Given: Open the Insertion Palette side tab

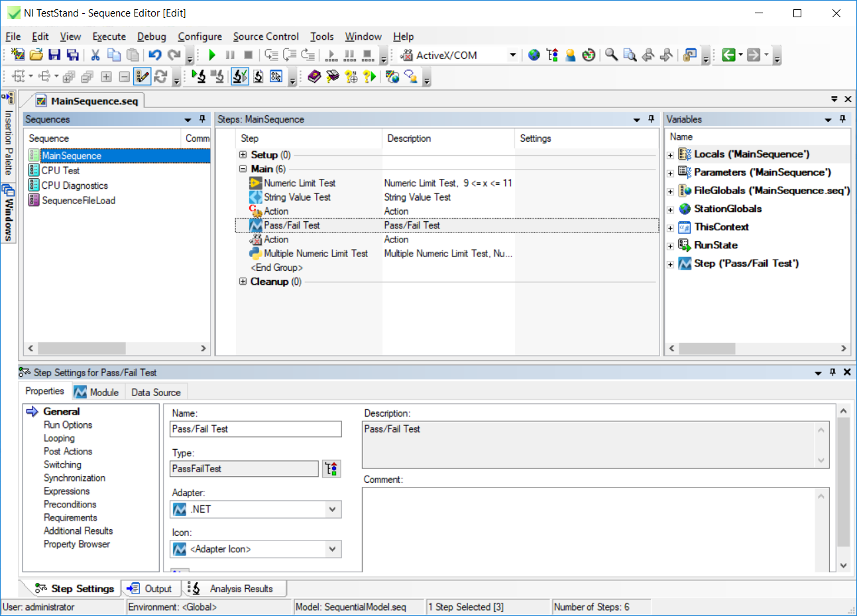Looking at the screenshot, I should (x=8, y=134).
